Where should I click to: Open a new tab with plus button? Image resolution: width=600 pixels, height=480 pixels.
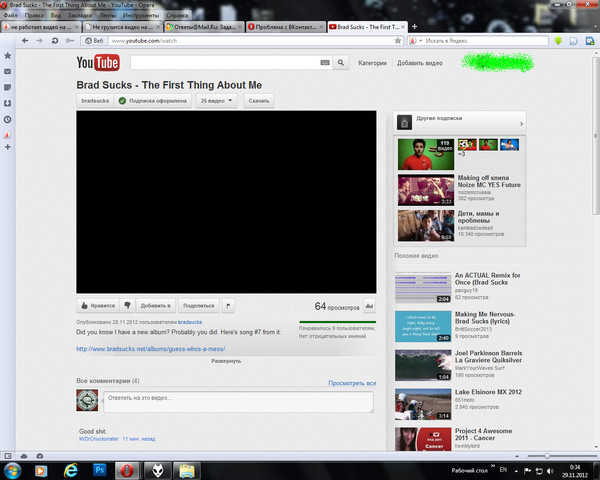414,26
